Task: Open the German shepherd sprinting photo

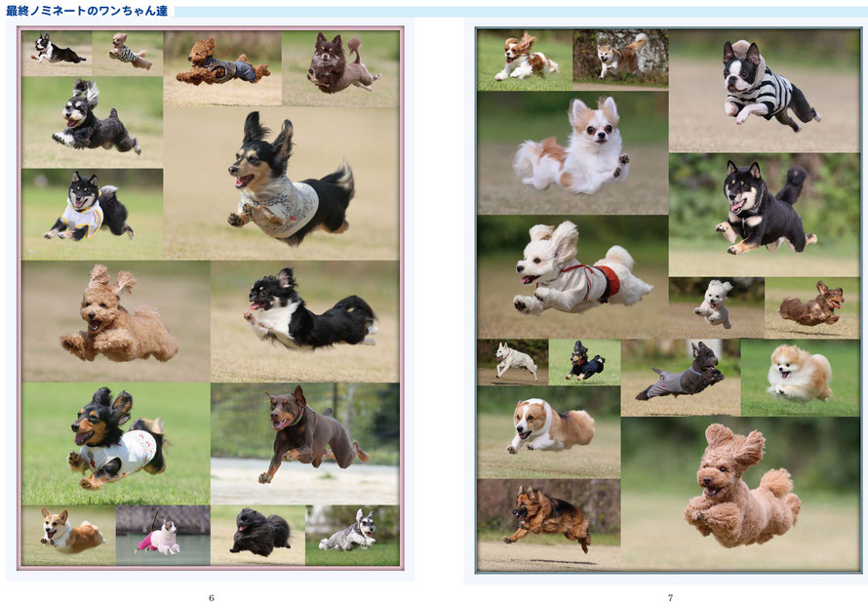Action: pos(549,525)
